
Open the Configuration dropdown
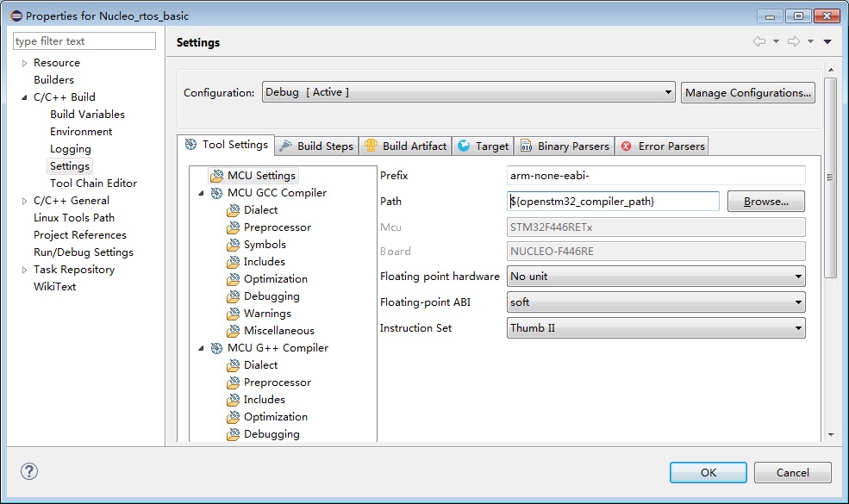click(468, 92)
